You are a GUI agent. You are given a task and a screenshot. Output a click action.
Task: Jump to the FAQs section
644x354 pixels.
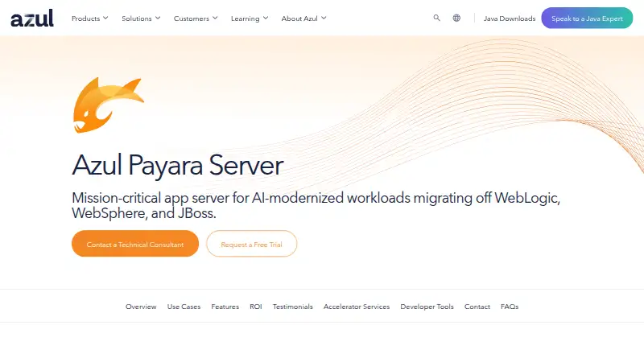point(510,307)
